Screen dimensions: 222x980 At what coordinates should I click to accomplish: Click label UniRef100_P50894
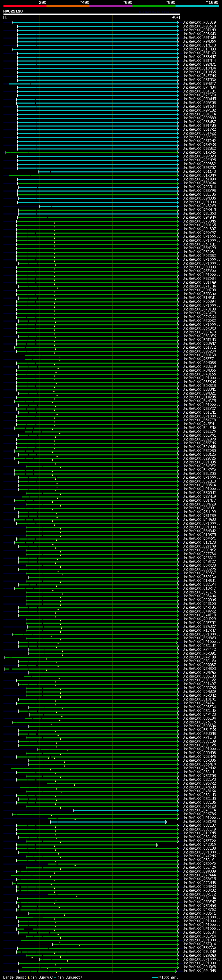coord(199,301)
